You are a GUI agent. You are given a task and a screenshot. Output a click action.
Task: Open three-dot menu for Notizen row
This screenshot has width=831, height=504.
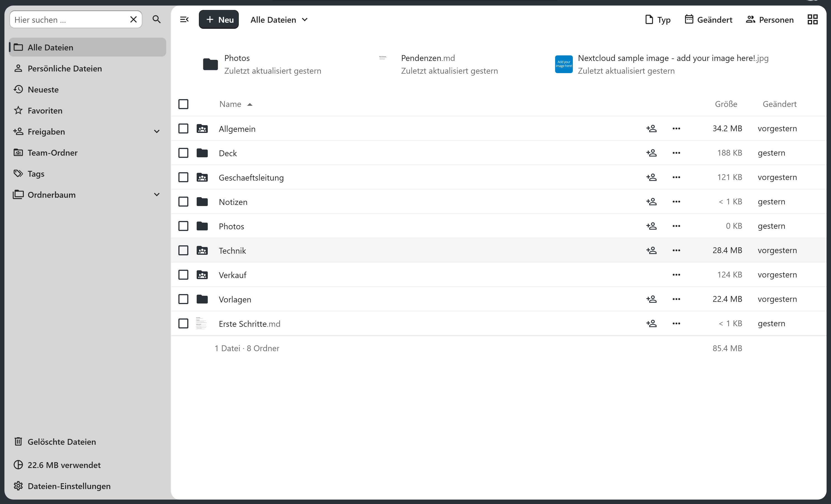click(x=676, y=202)
